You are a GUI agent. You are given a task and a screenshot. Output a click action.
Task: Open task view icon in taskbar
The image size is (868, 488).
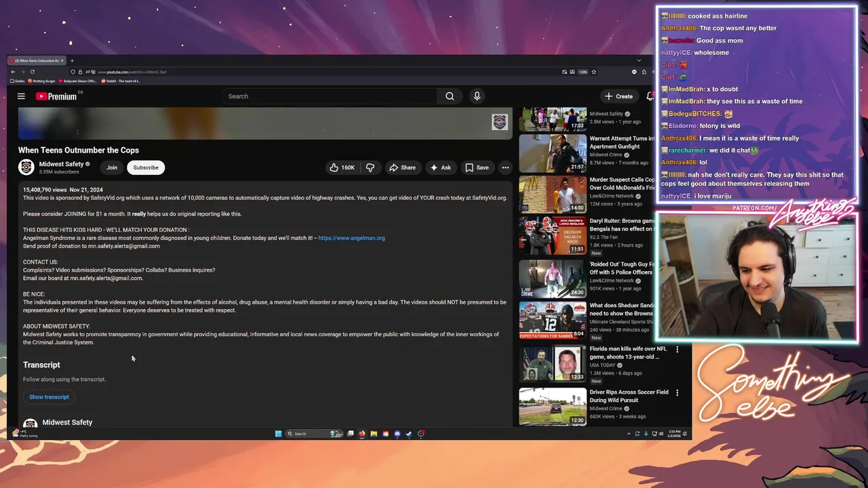point(351,434)
